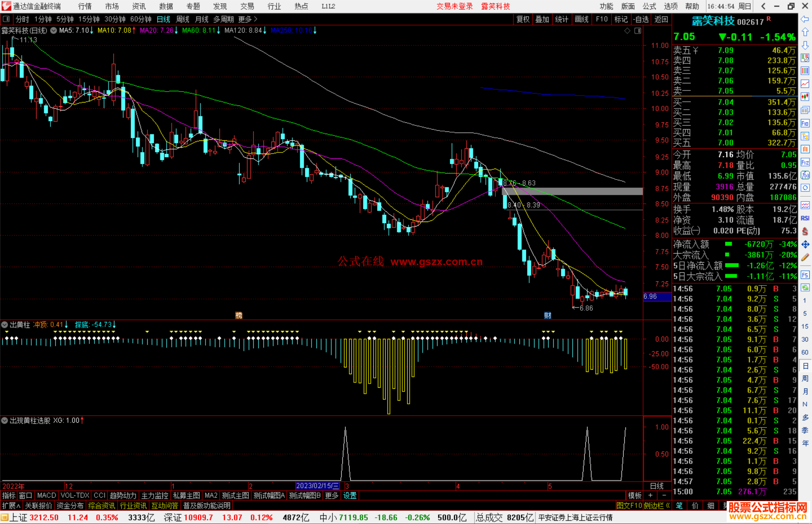Screen dimensions: 812x524
Task: Click the F12 sidebar icon
Action: (x=805, y=162)
